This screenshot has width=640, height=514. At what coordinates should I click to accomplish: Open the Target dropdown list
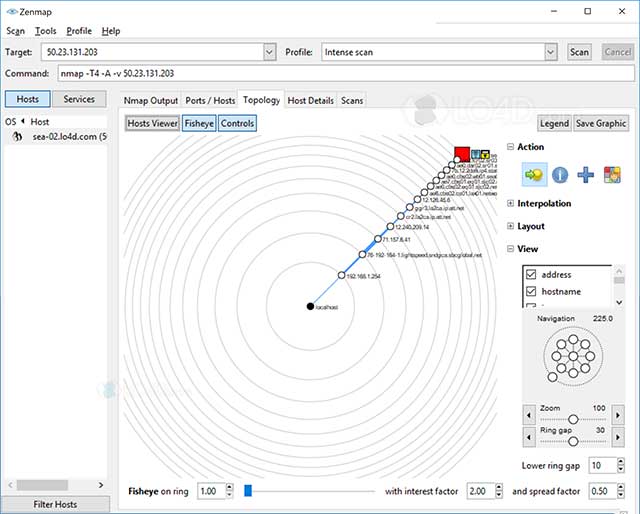point(269,52)
